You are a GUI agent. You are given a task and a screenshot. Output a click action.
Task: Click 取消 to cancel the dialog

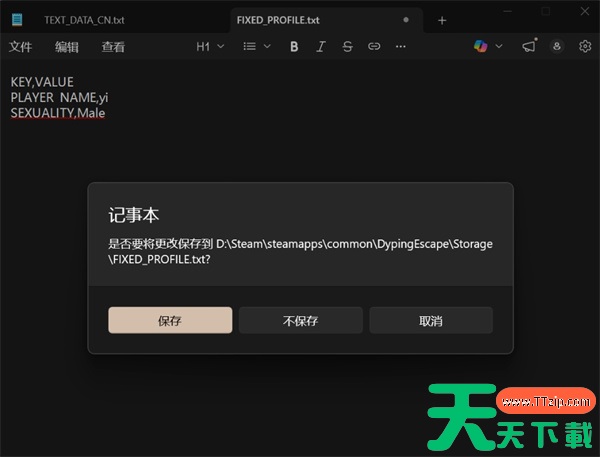click(431, 320)
